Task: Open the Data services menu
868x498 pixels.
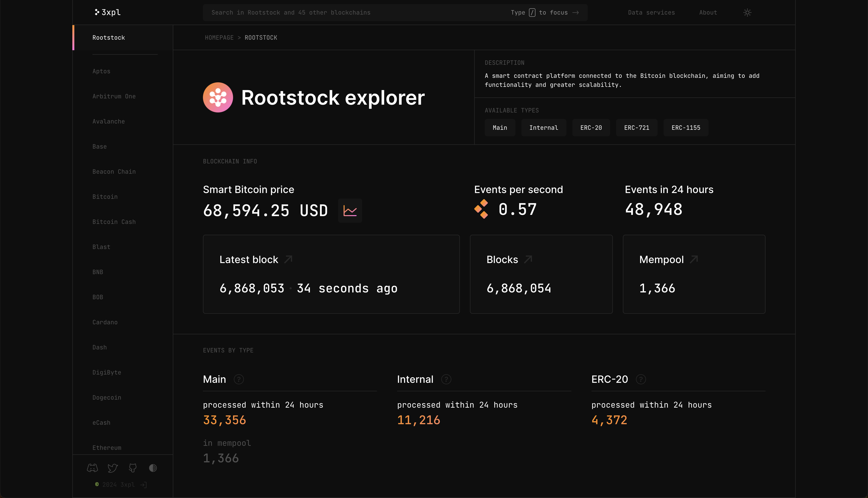Action: click(651, 12)
